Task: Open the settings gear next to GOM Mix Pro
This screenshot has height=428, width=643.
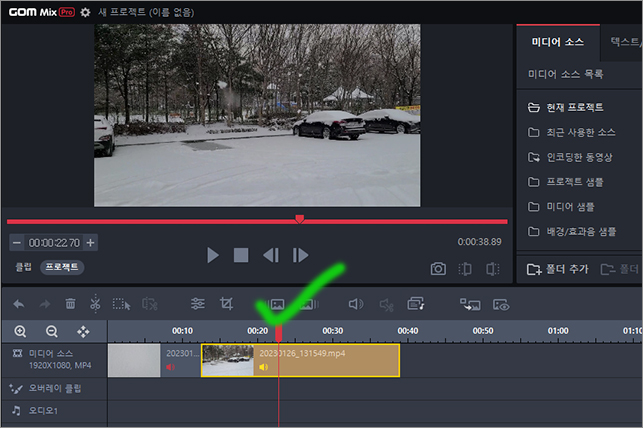Action: coord(85,12)
